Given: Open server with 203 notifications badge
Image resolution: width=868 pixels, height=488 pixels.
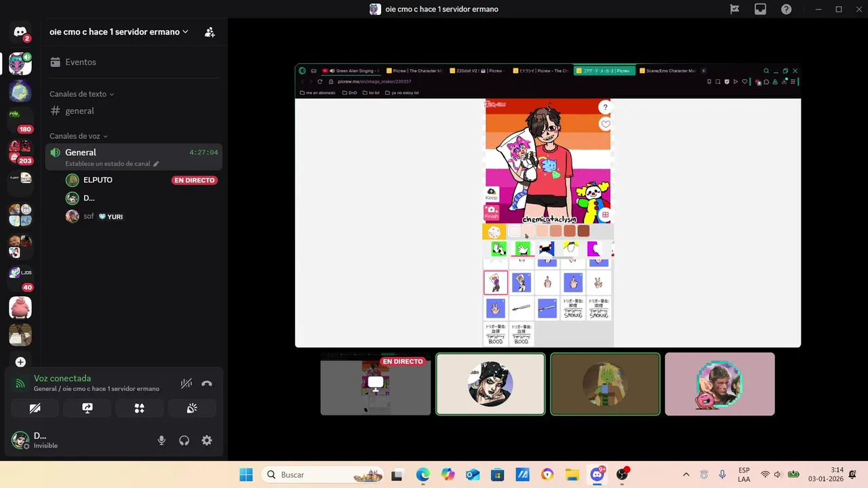Looking at the screenshot, I should 20,152.
